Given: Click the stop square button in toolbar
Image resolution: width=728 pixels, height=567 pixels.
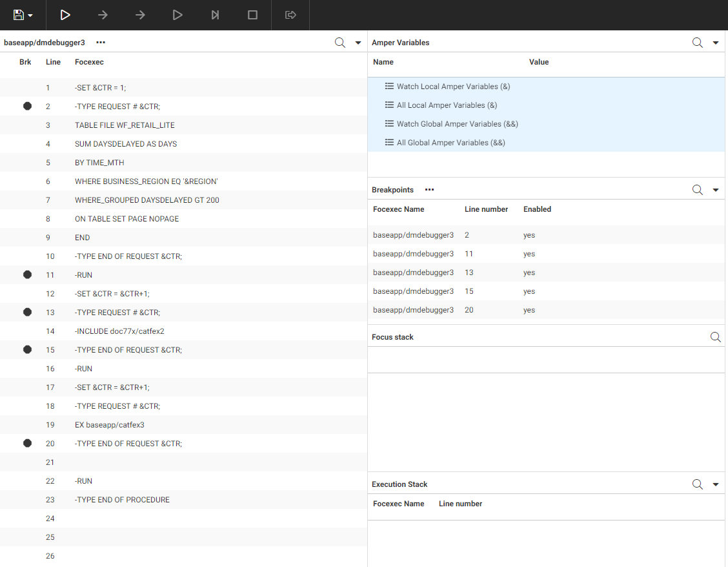Looking at the screenshot, I should [x=253, y=15].
